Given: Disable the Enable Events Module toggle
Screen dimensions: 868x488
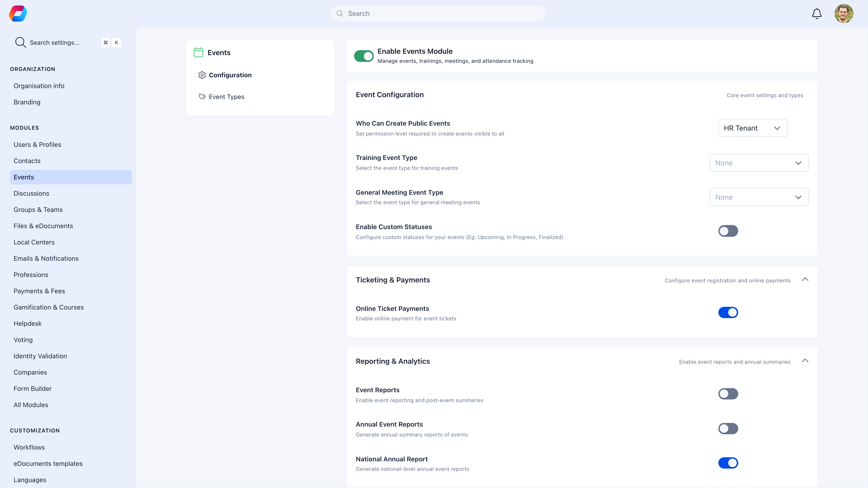Looking at the screenshot, I should point(363,56).
